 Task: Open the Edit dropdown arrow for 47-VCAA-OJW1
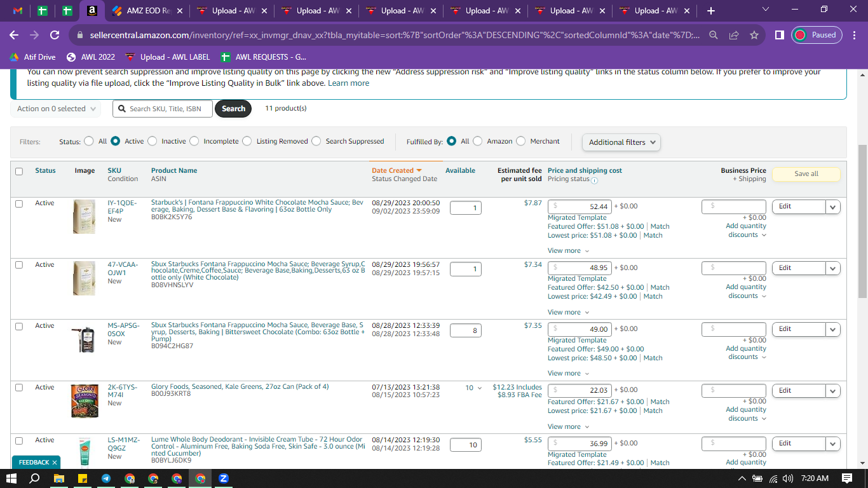click(x=833, y=268)
